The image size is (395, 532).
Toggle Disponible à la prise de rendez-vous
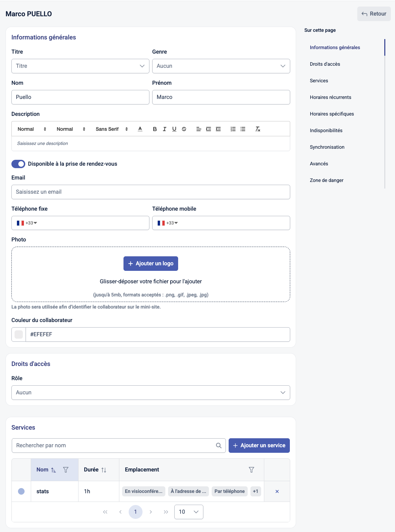(18, 164)
